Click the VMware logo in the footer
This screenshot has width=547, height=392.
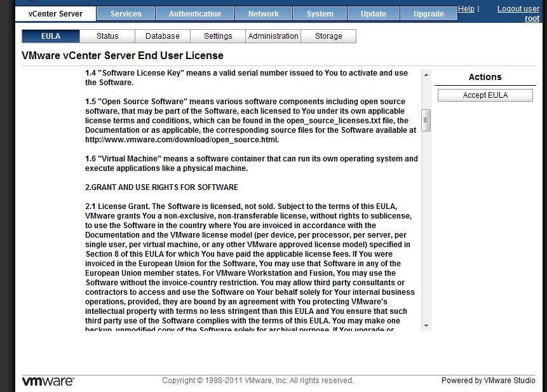[48, 381]
